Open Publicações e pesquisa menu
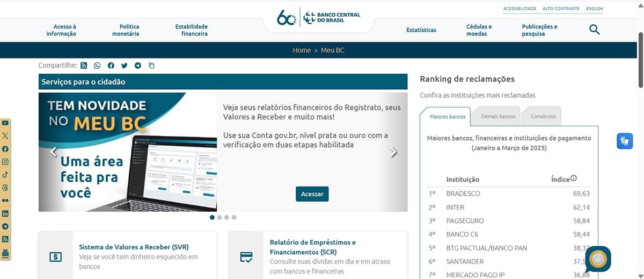This screenshot has width=644, height=279. pyautogui.click(x=539, y=30)
